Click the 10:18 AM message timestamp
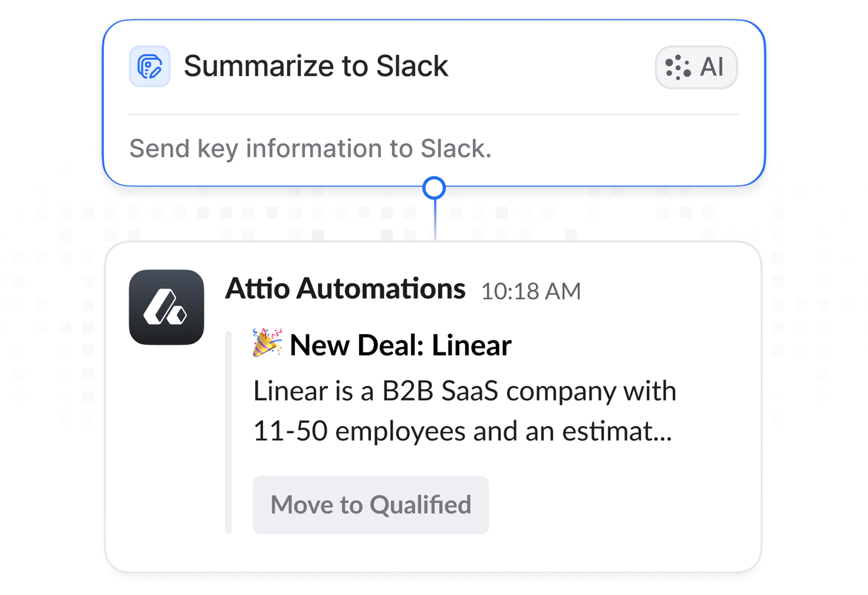Image resolution: width=868 pixels, height=595 pixels. (x=531, y=291)
